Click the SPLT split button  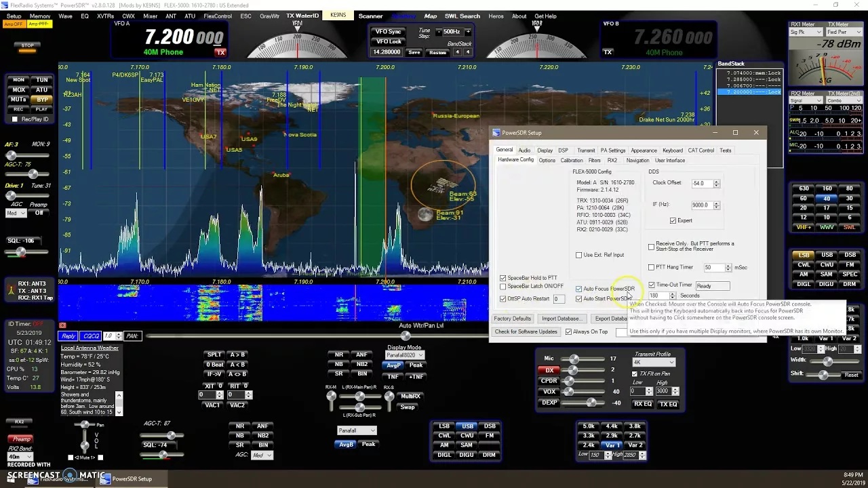click(214, 354)
